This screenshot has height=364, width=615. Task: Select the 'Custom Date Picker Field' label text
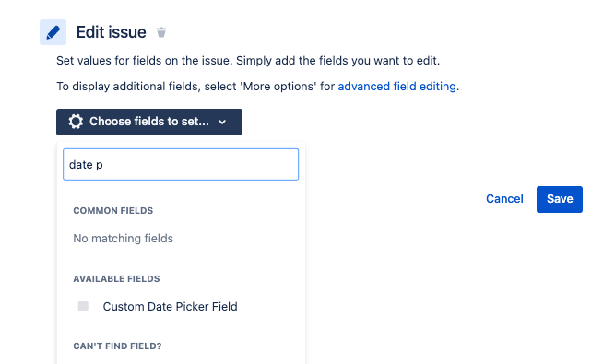[170, 306]
